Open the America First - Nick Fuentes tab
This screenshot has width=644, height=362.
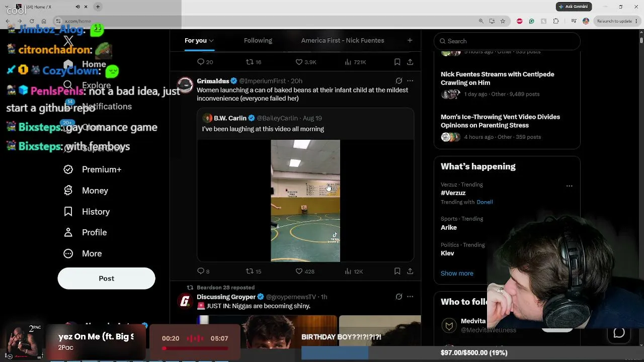tap(343, 41)
